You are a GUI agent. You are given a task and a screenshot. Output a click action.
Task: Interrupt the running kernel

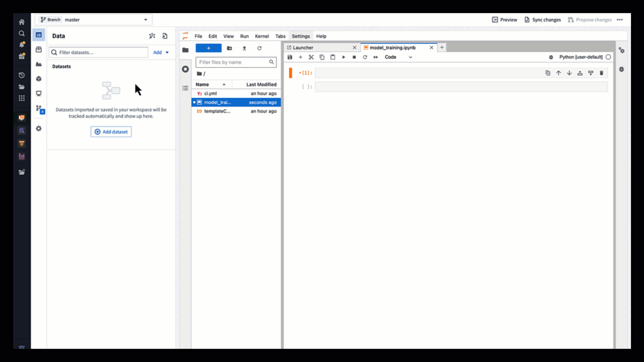click(x=354, y=57)
